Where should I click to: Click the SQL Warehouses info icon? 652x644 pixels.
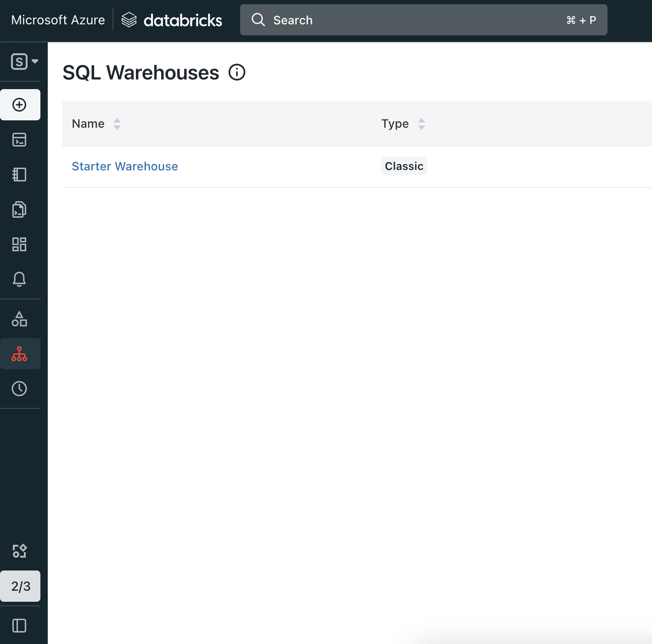click(x=237, y=73)
